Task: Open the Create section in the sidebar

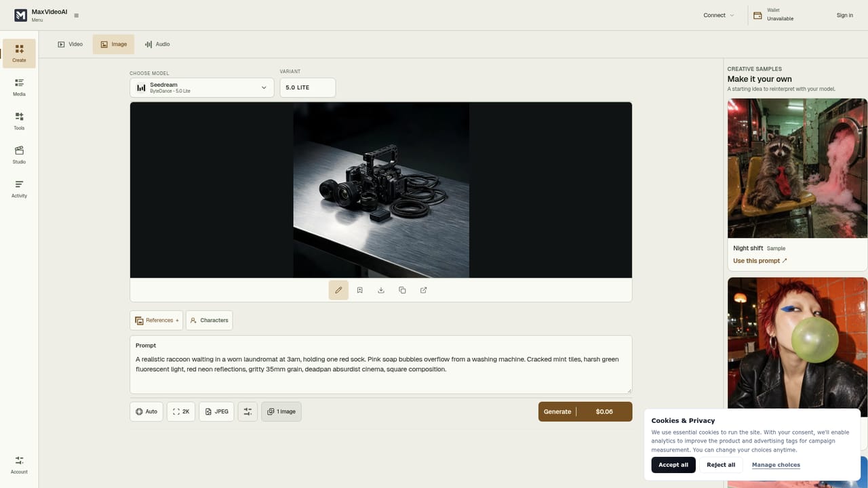Action: click(x=19, y=54)
